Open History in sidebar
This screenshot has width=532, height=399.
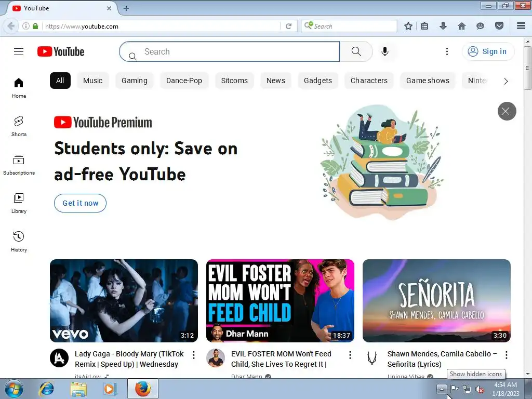point(19,242)
